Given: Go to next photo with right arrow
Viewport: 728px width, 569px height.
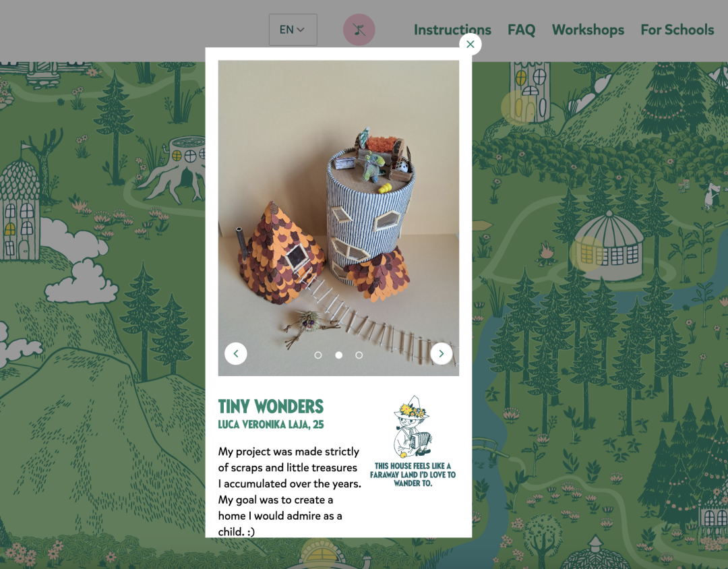Looking at the screenshot, I should [x=441, y=354].
